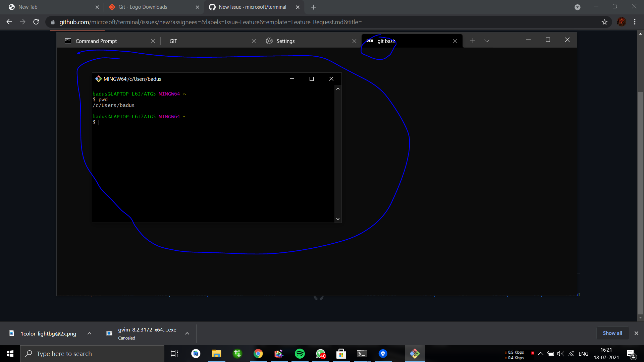Viewport: 644px width, 362px height.
Task: Open File Explorer from taskbar
Action: click(216, 354)
